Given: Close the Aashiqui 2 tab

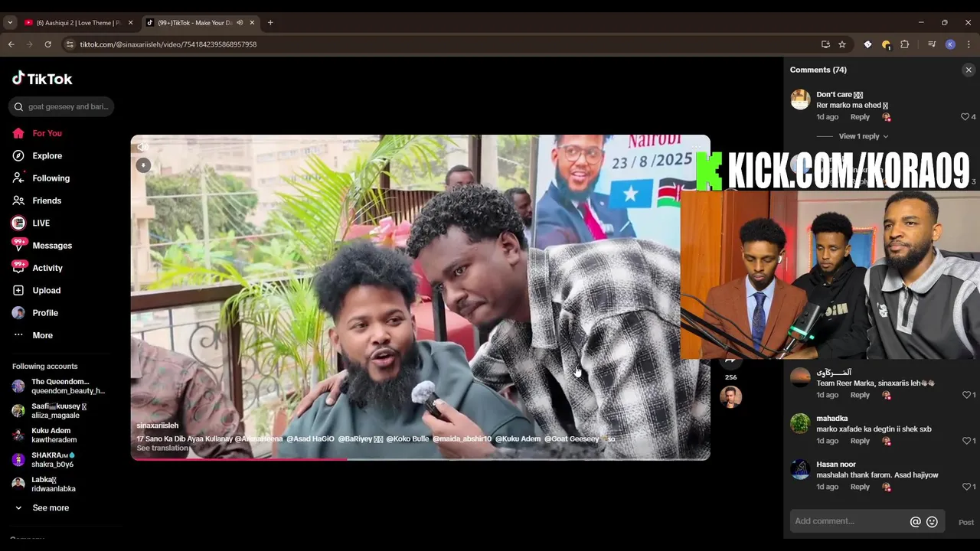Looking at the screenshot, I should click(130, 23).
